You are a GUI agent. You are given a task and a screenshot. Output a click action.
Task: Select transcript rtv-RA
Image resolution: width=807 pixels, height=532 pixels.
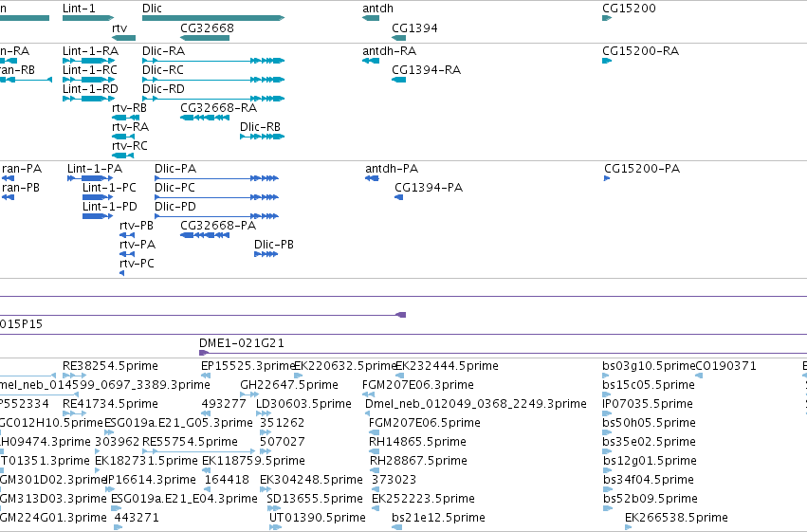123,137
